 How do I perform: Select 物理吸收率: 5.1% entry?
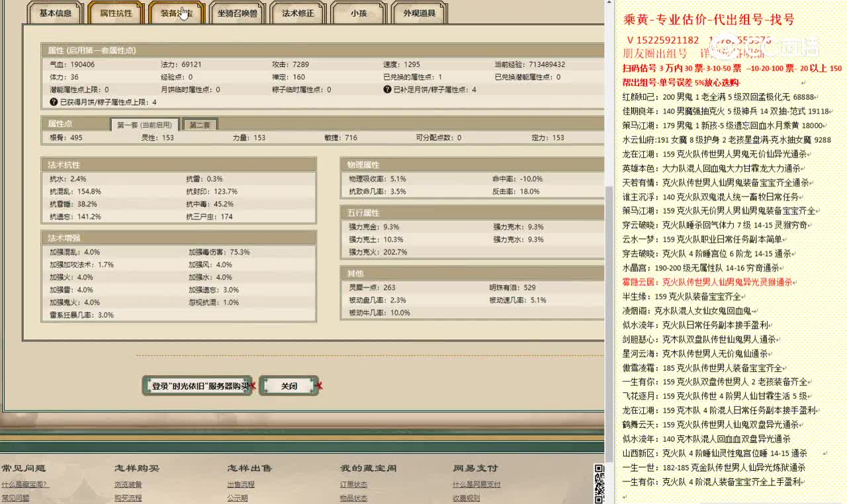pyautogui.click(x=377, y=179)
